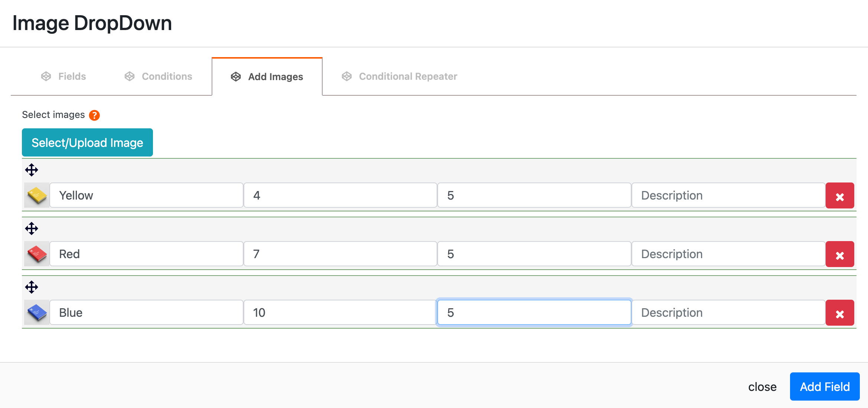Click the orange help question mark icon
Screen dimensions: 868x408
tap(94, 115)
